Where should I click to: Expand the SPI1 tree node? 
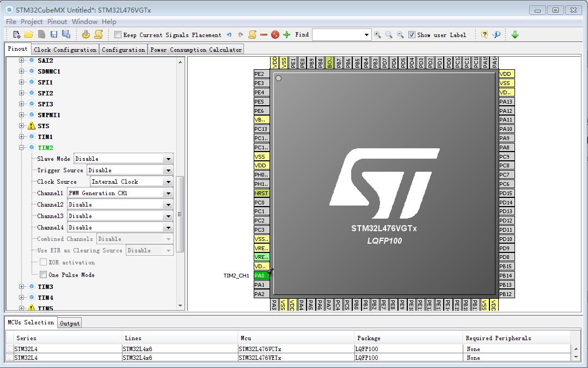pyautogui.click(x=21, y=82)
